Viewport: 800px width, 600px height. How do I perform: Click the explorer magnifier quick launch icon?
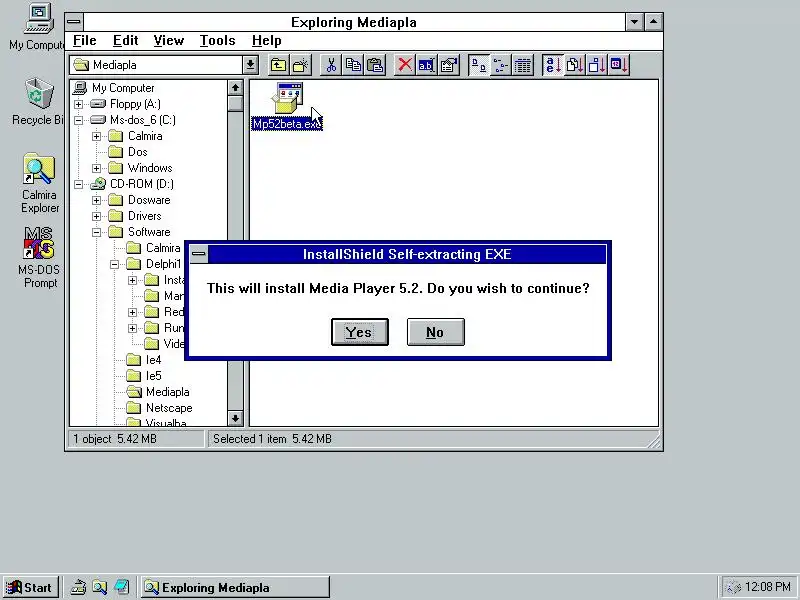pos(99,587)
